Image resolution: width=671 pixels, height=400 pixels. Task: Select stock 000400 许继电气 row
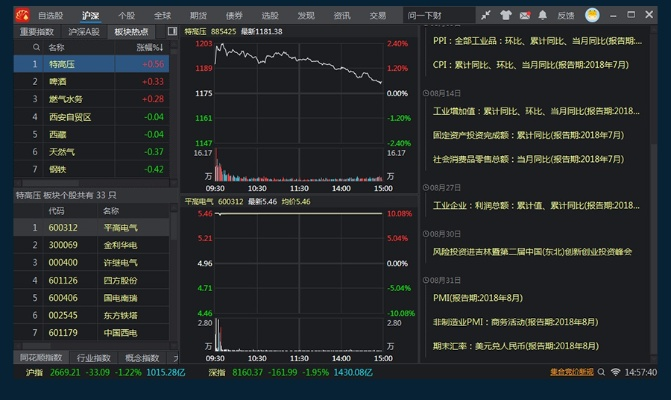click(92, 263)
